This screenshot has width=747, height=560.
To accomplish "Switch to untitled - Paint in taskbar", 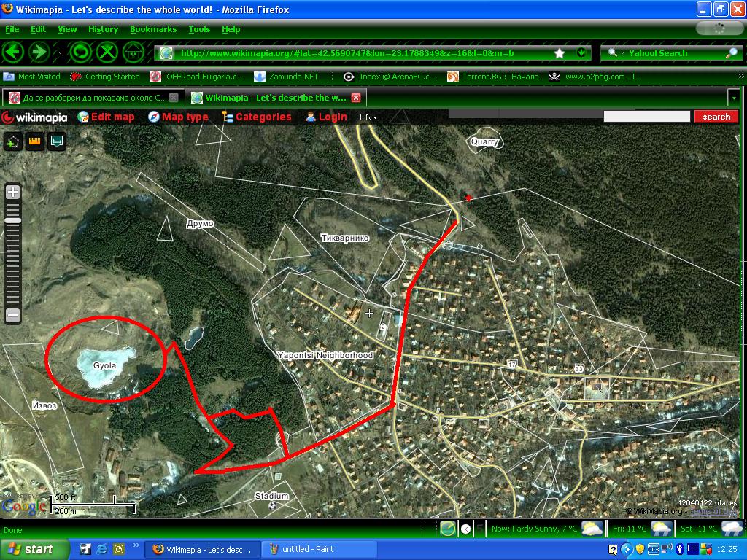I will [320, 549].
